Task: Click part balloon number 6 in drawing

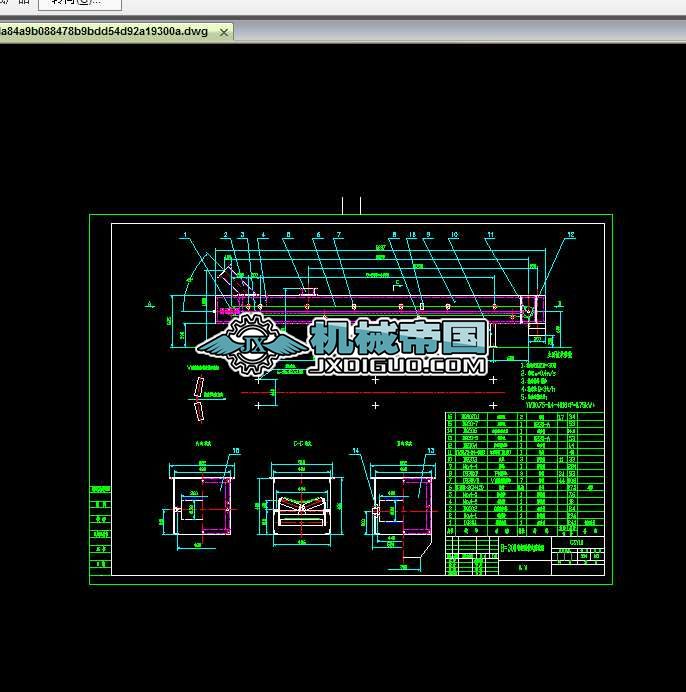Action: coord(318,235)
